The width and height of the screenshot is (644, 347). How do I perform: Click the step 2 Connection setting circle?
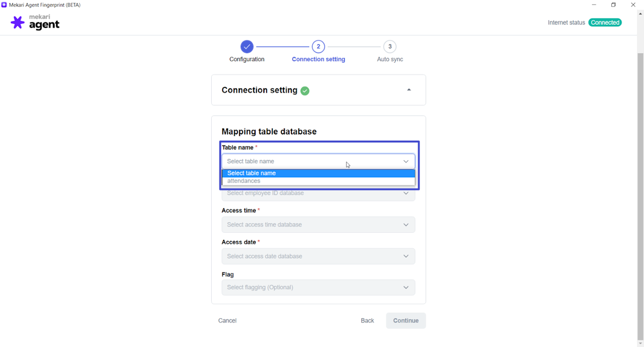[318, 47]
